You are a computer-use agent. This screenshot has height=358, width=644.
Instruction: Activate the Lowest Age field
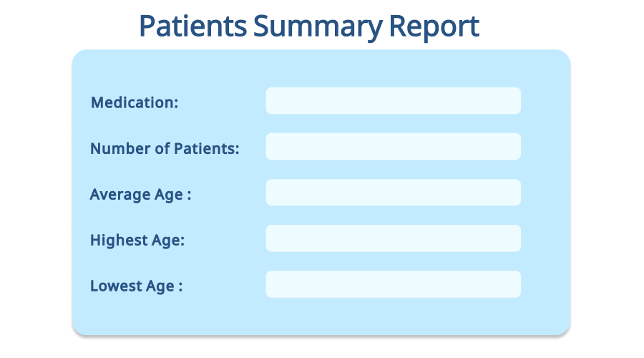[393, 284]
